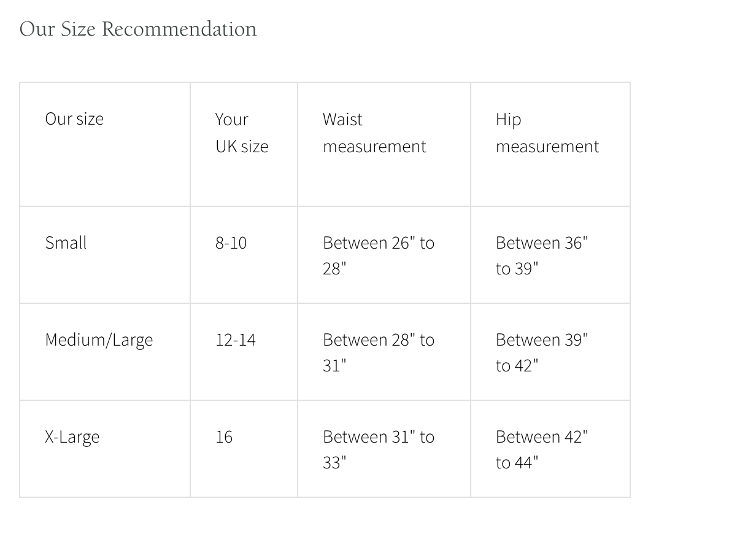Click the hip 39" to 42" cell
This screenshot has width=756, height=539.
(x=550, y=352)
